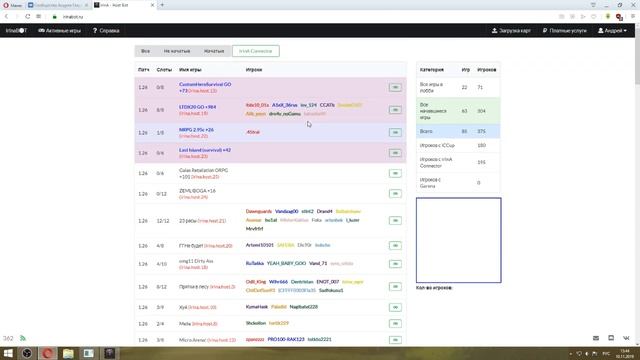
Task: Select the Не начатые filter tab
Action: (177, 51)
